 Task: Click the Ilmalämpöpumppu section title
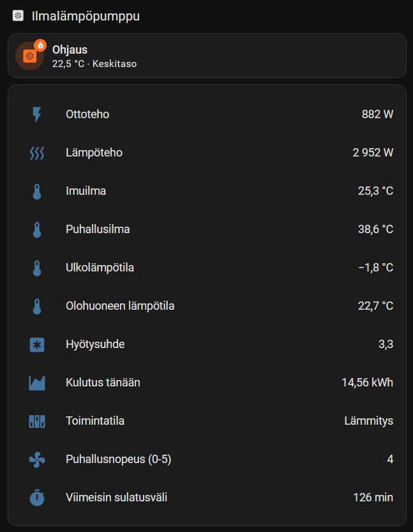click(x=86, y=17)
